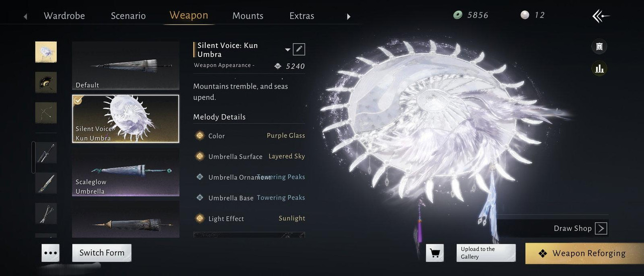The image size is (644, 276).
Task: Show more tabs using the right arrow
Action: point(348,17)
